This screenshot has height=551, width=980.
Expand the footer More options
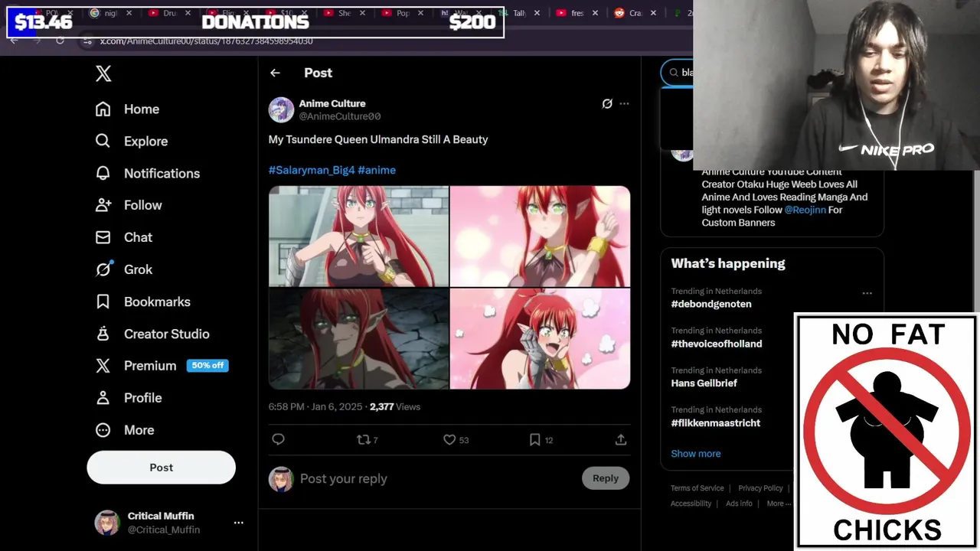[779, 504]
